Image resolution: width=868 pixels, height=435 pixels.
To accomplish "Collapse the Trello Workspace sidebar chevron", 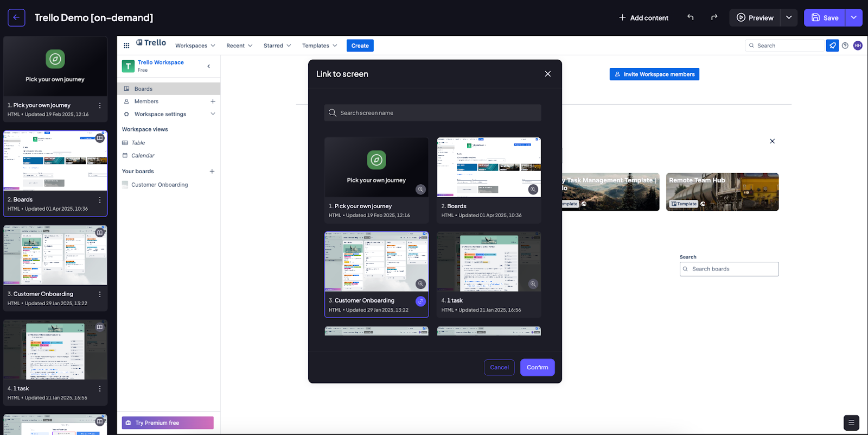I will (209, 66).
